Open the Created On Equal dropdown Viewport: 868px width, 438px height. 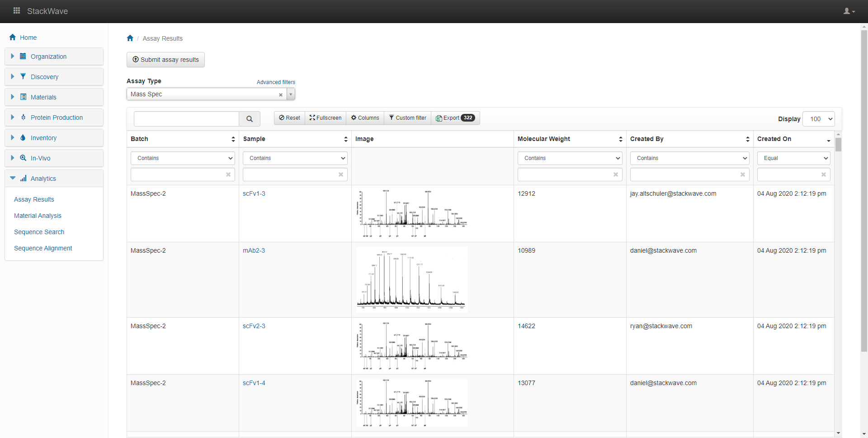(793, 158)
